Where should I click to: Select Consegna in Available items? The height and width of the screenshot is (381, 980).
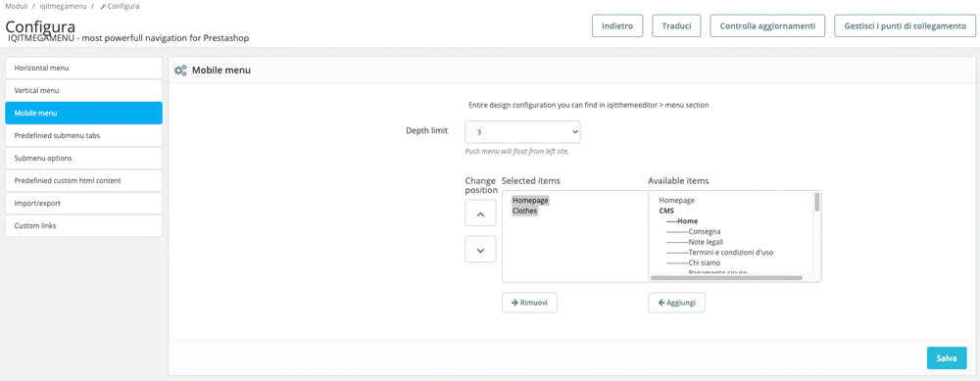pos(693,232)
